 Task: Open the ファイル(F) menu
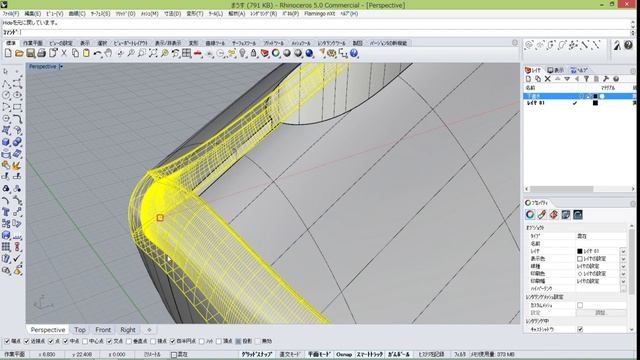tap(10, 14)
